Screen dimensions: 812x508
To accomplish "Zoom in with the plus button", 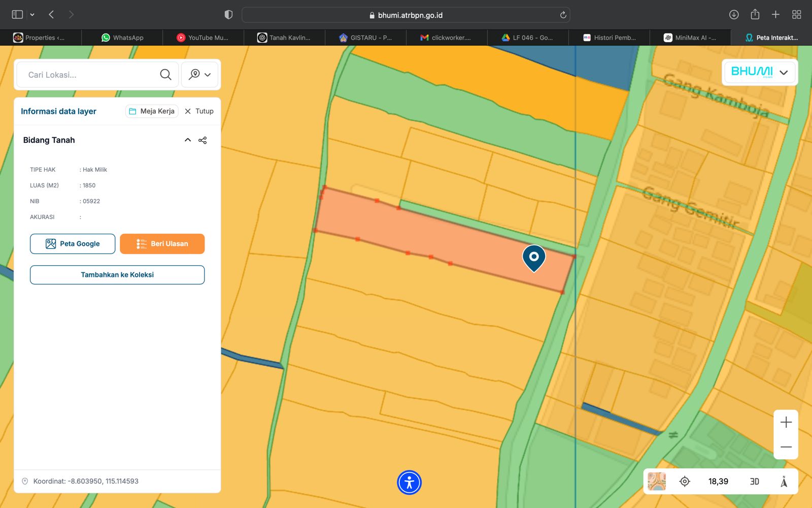I will click(x=786, y=422).
